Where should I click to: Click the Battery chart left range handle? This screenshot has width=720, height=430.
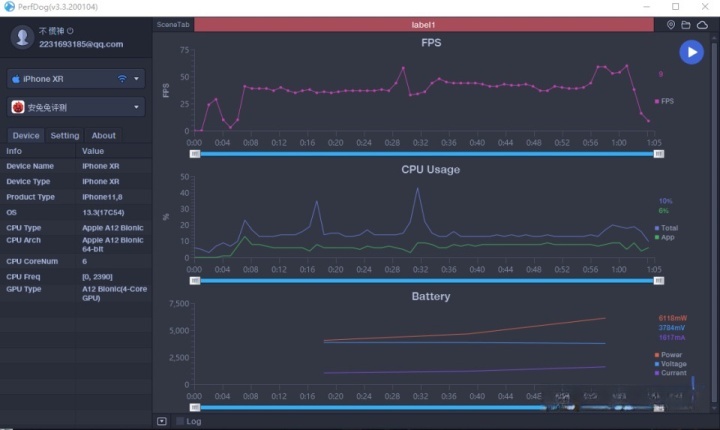[195, 407]
